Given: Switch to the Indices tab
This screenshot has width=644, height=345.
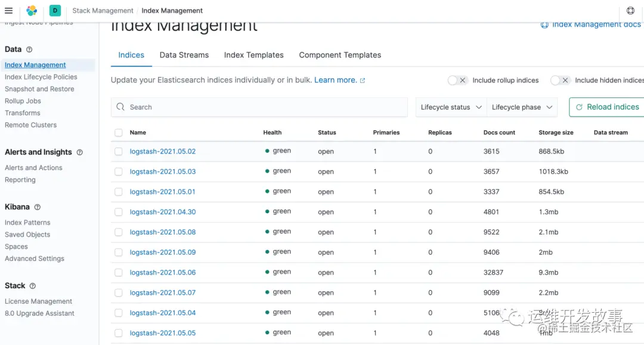Looking at the screenshot, I should 131,55.
